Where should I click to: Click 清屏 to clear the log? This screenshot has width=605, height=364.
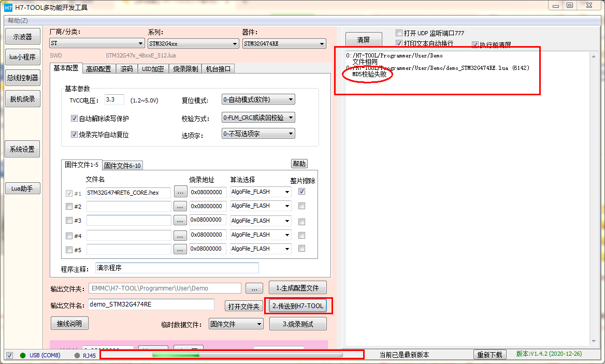pos(364,40)
